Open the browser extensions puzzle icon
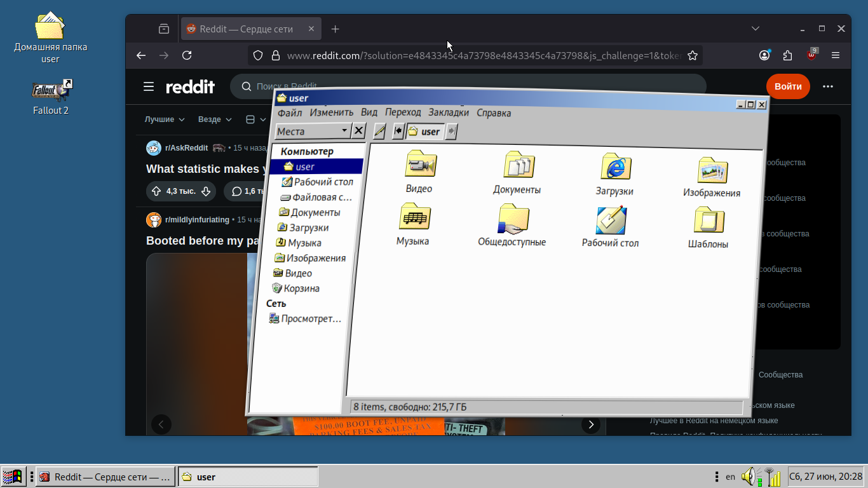 click(x=788, y=55)
